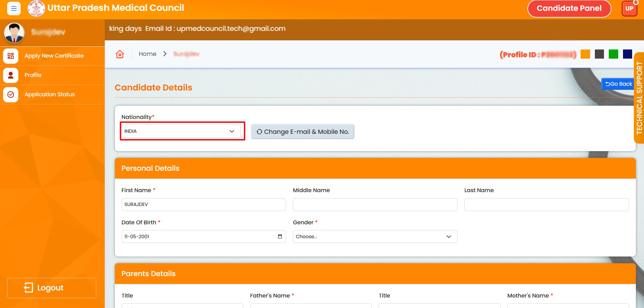Click the Apply New Certificate grid icon
The height and width of the screenshot is (308, 644).
click(x=11, y=56)
